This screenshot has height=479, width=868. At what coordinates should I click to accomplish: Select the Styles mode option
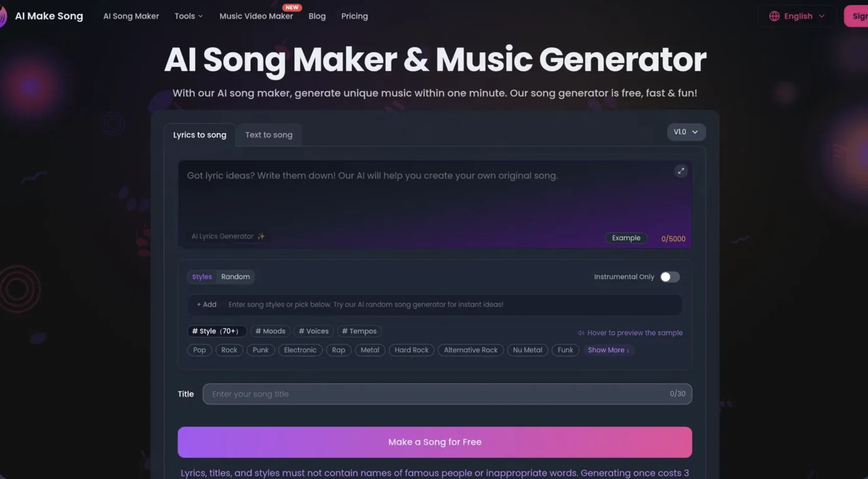click(201, 277)
